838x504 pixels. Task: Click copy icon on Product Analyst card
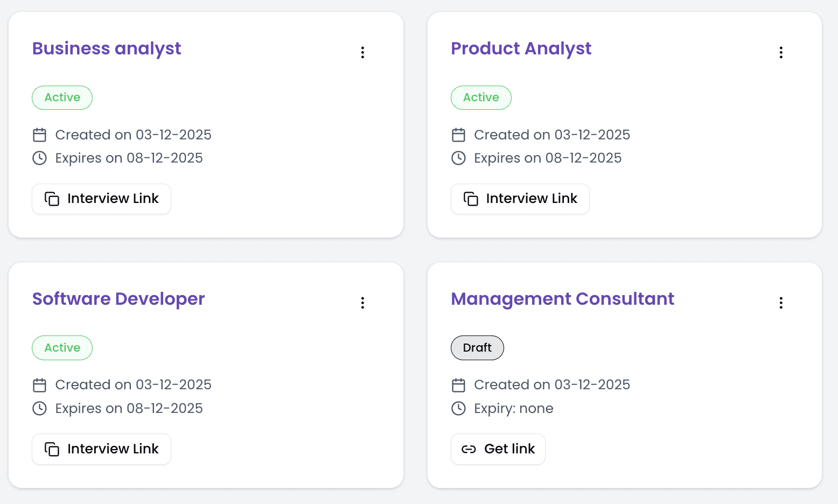point(471,199)
